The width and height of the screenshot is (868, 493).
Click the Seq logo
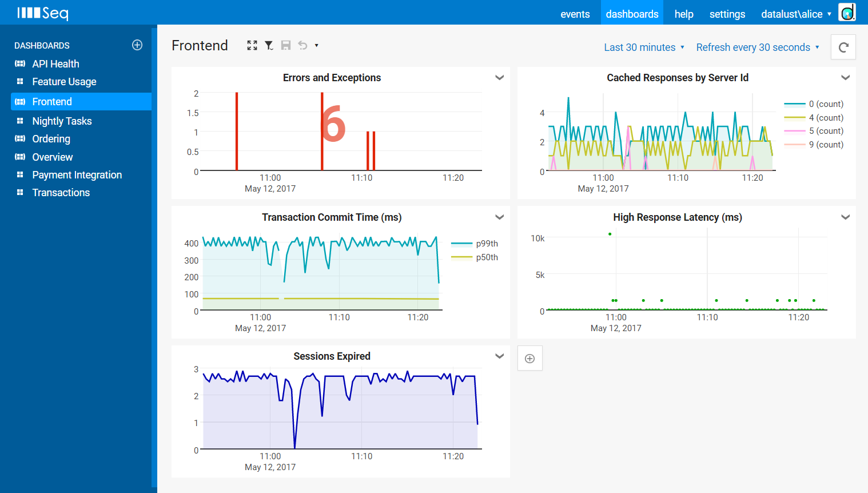tap(43, 13)
